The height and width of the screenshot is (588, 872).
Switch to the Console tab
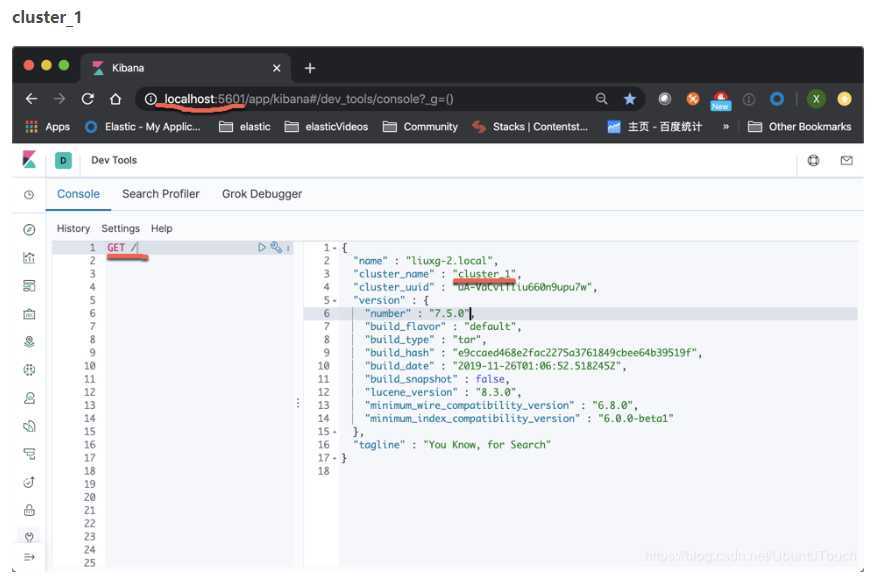coord(78,194)
